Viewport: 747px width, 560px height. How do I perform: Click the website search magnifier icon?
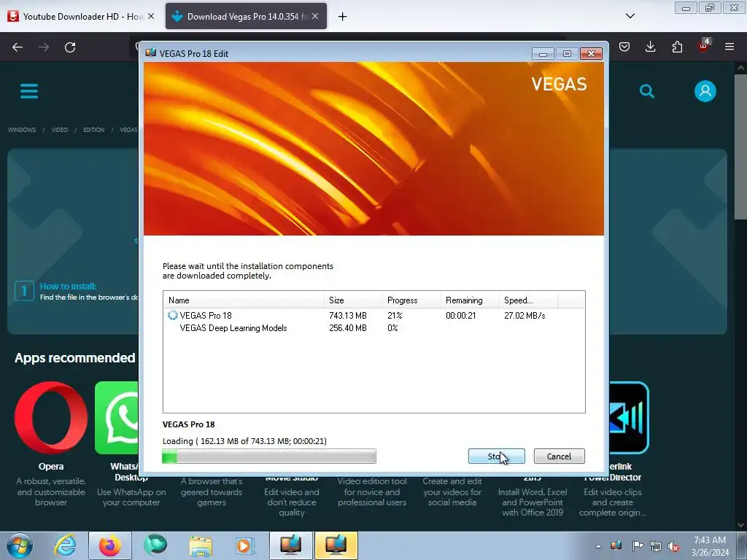point(646,91)
